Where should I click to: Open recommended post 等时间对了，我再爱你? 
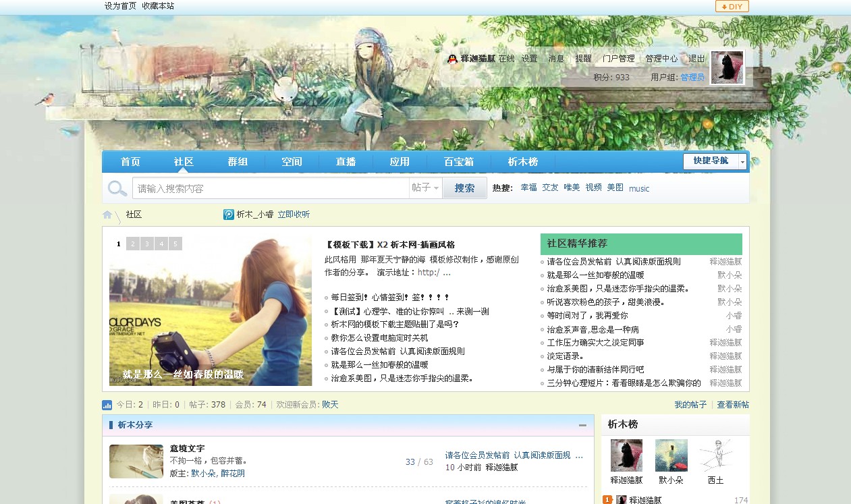pyautogui.click(x=587, y=316)
